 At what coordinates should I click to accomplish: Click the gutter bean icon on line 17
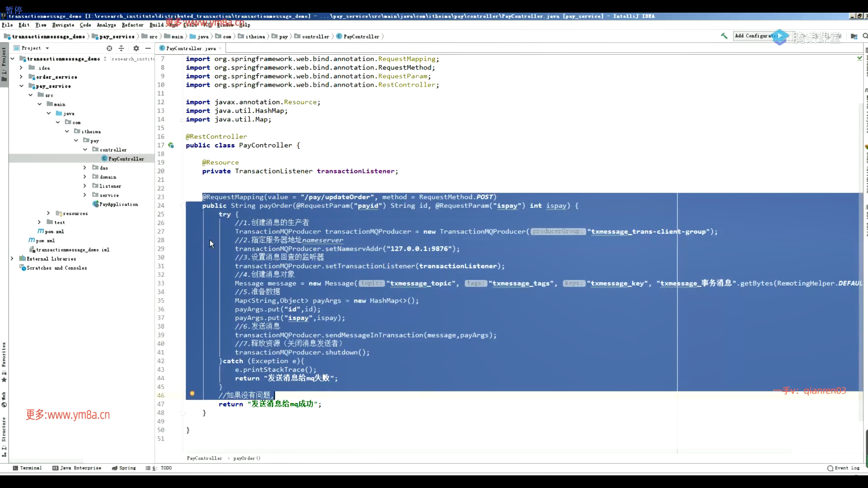tap(171, 145)
